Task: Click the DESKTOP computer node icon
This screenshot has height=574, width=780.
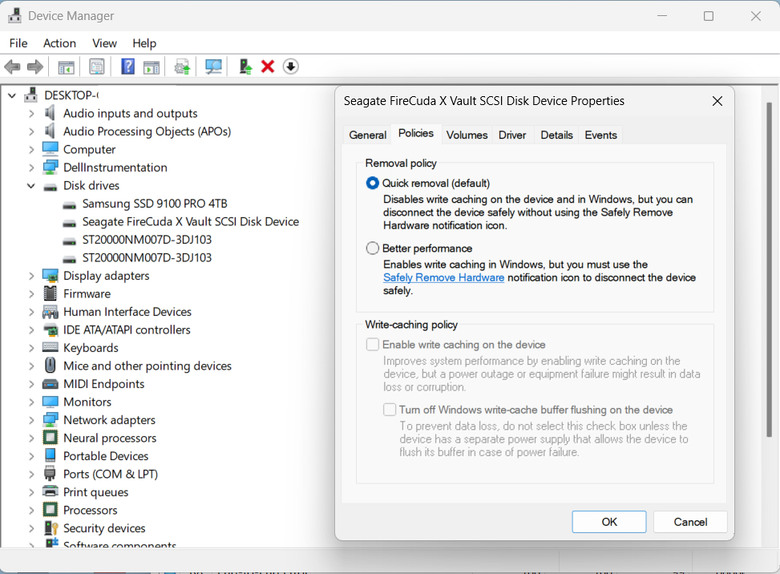Action: [x=31, y=95]
